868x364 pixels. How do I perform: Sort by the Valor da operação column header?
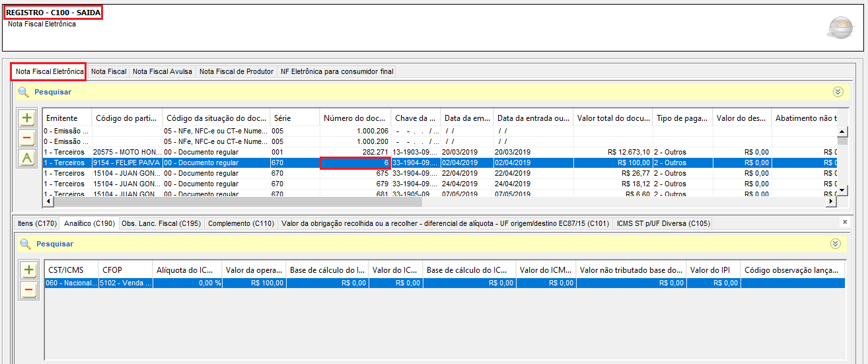pyautogui.click(x=254, y=270)
